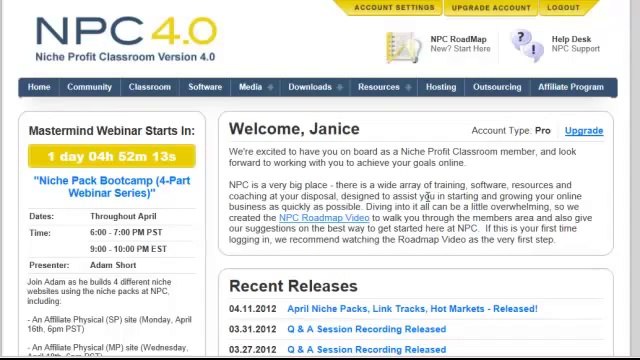Click the 'Niche Profit Classroom Version 4.0' tagline
The image size is (640, 360).
tap(125, 57)
